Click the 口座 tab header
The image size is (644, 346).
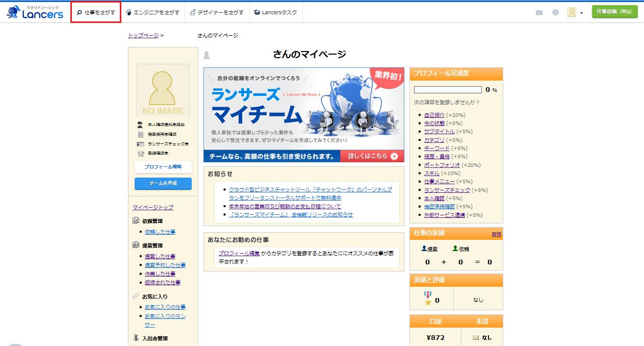(435, 321)
